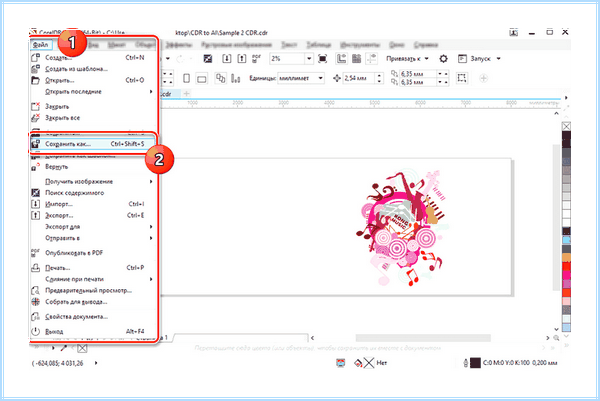
Task: Open Options via the gear icon
Action: (443, 59)
